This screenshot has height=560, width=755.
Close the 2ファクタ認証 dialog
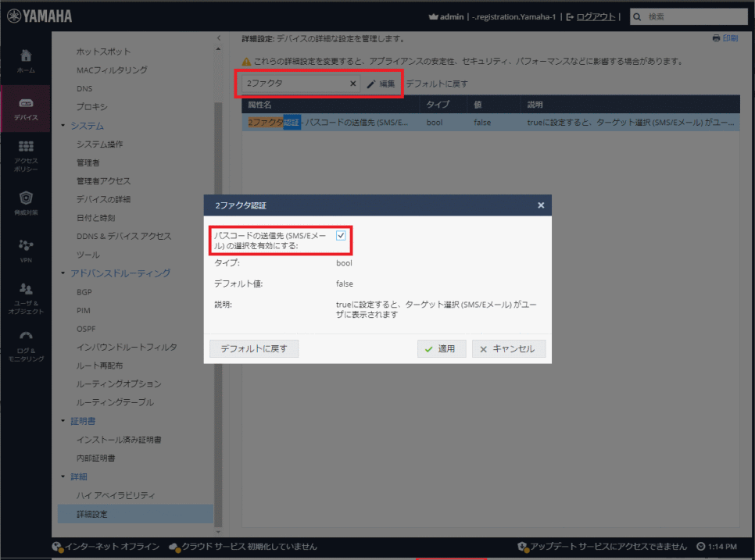coord(541,205)
